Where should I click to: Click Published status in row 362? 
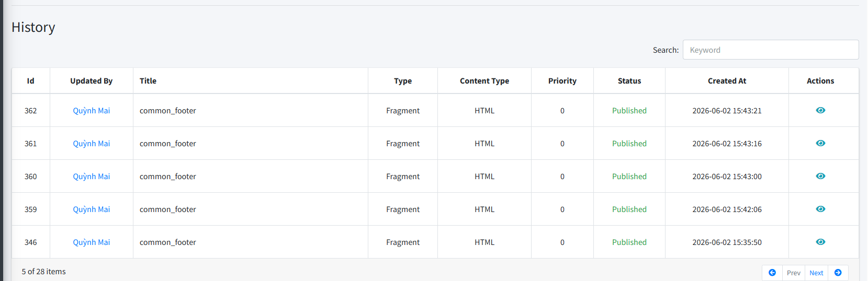629,111
